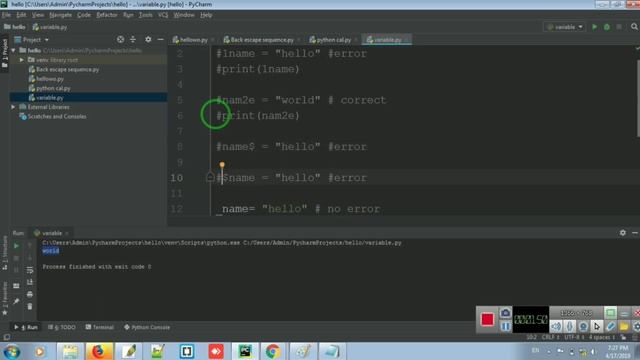The height and width of the screenshot is (360, 640).
Task: Toggle scroll to end in Run console
Action: click(x=30, y=282)
